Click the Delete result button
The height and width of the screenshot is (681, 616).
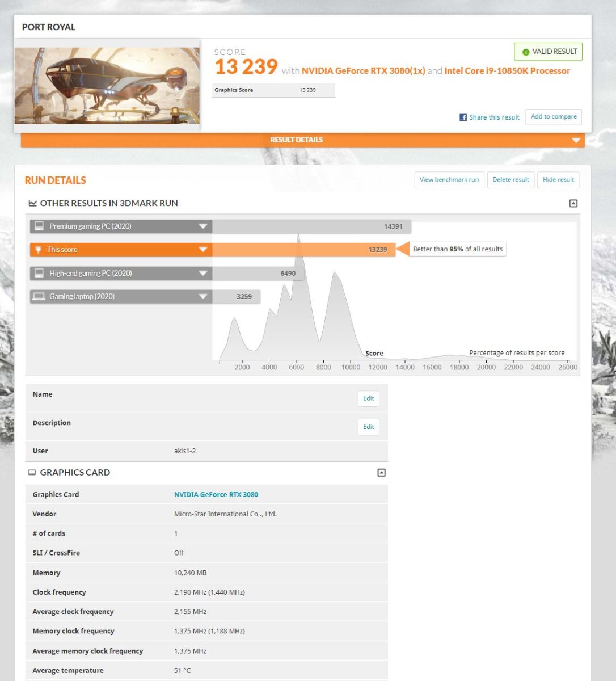(510, 180)
